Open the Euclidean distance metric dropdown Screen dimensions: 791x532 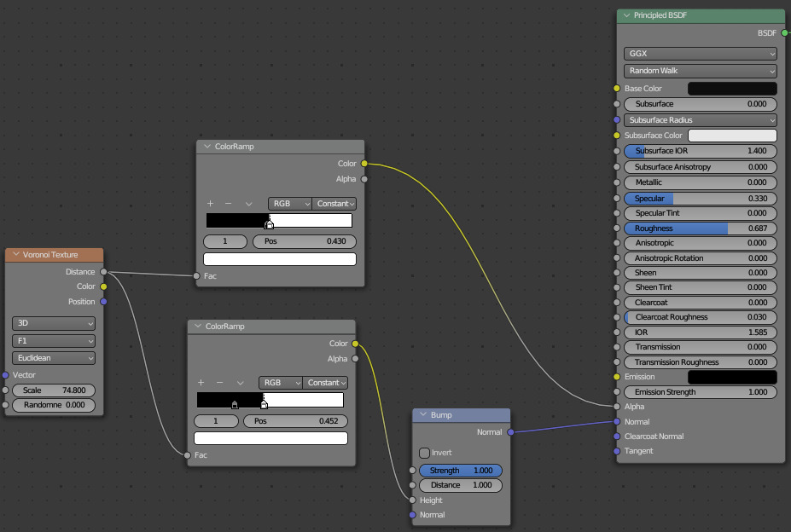click(x=54, y=358)
